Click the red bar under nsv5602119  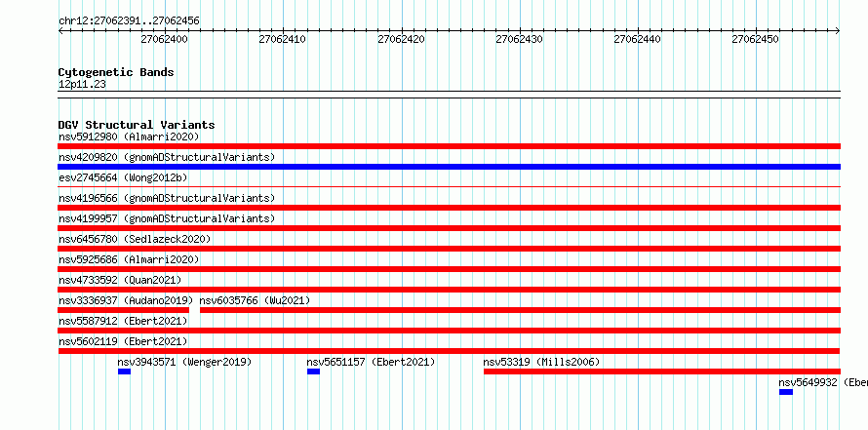pyautogui.click(x=449, y=351)
